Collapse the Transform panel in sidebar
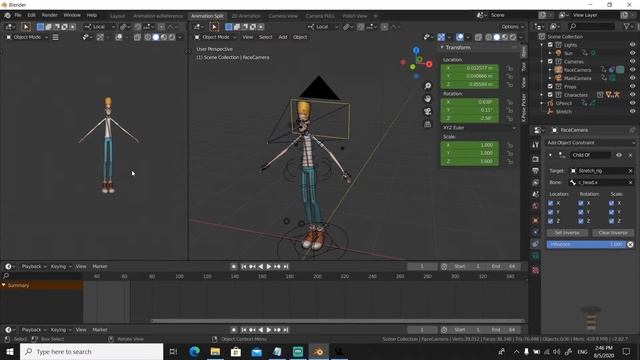Screen dimensions: 640x360 tap(442, 47)
